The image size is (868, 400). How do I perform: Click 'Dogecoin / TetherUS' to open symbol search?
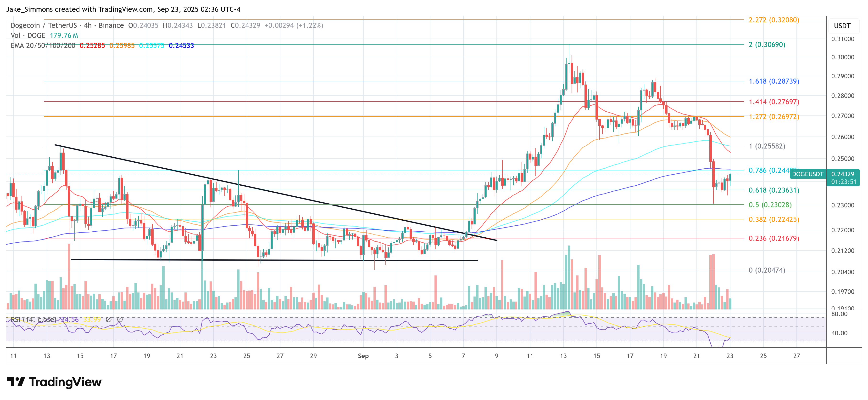point(44,25)
